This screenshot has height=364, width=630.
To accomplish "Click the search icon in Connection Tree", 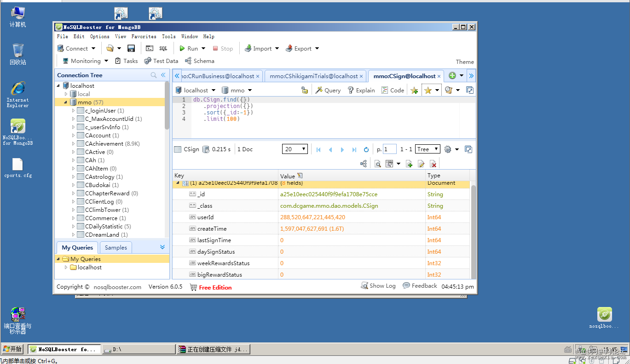I will (154, 75).
